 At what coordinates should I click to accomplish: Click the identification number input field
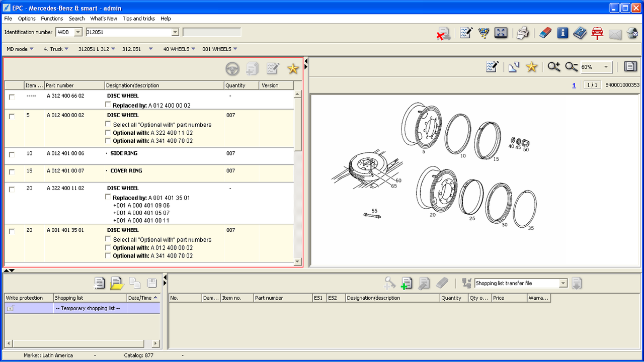[x=128, y=32]
